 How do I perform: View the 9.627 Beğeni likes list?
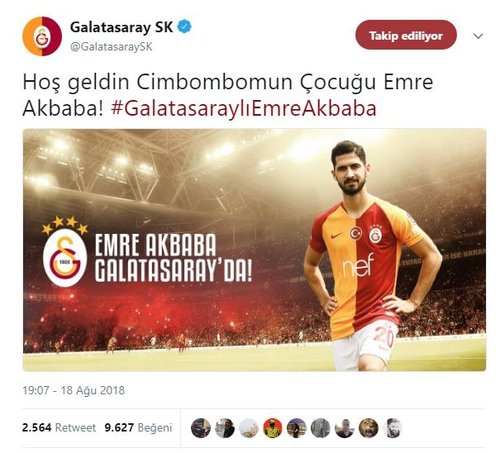[x=138, y=428]
